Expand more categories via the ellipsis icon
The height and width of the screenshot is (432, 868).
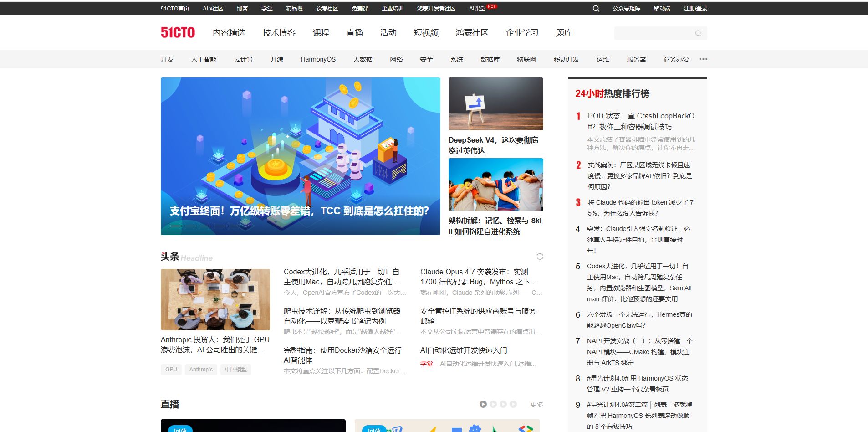click(x=703, y=59)
